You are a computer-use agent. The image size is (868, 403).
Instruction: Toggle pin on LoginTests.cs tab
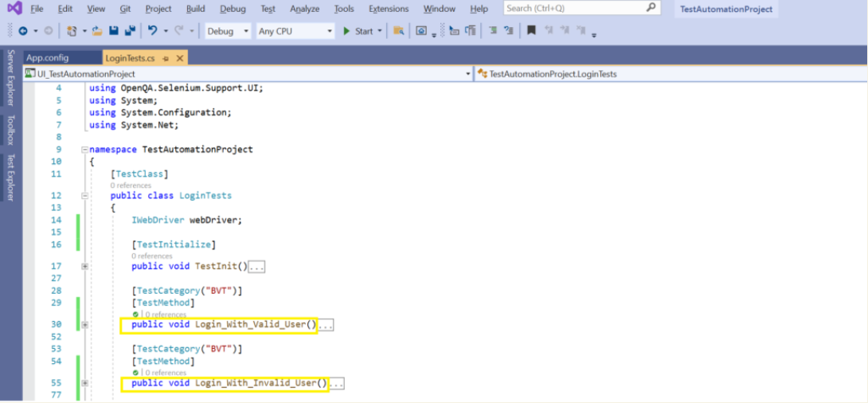[165, 58]
